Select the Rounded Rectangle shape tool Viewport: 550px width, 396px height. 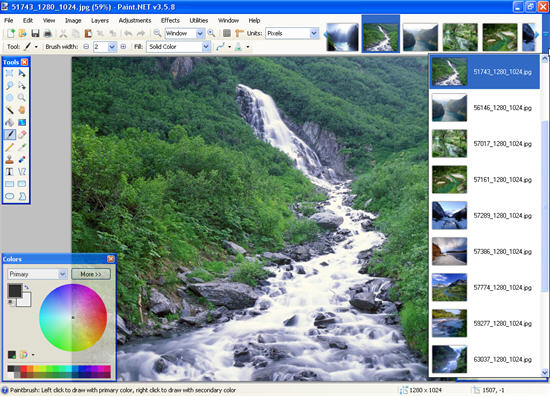pos(22,184)
